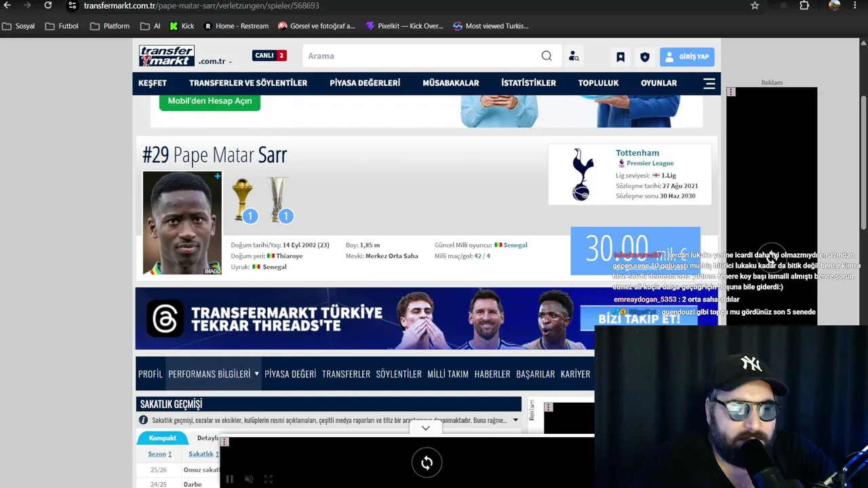Open the Kick bookmark
The image size is (868, 488).
[182, 26]
